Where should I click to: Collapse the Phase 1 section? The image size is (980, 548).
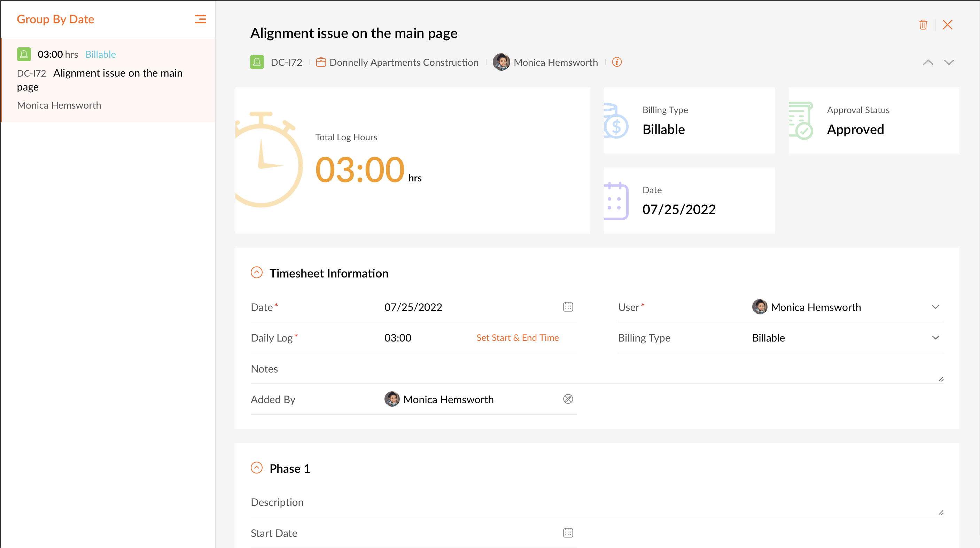tap(257, 468)
